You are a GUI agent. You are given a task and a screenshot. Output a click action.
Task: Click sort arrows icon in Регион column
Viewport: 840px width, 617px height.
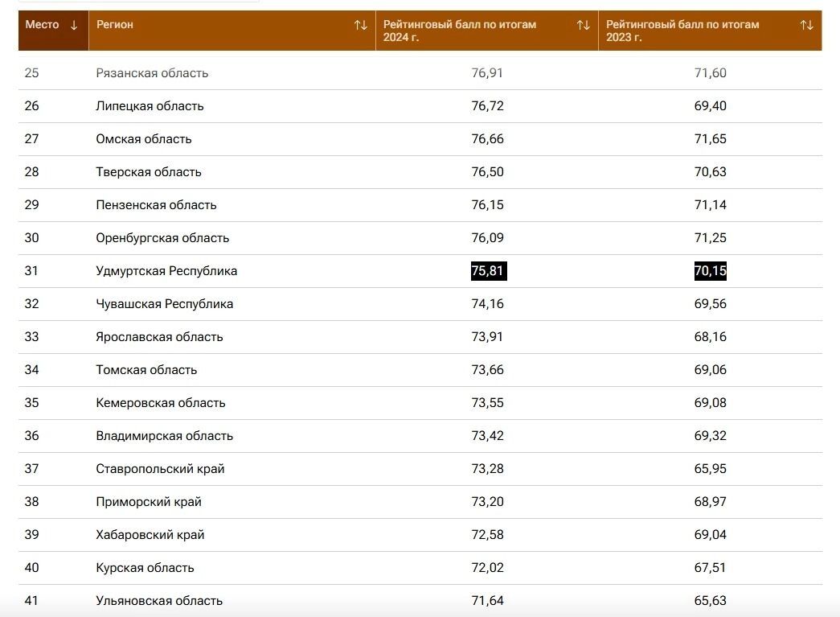(x=360, y=25)
